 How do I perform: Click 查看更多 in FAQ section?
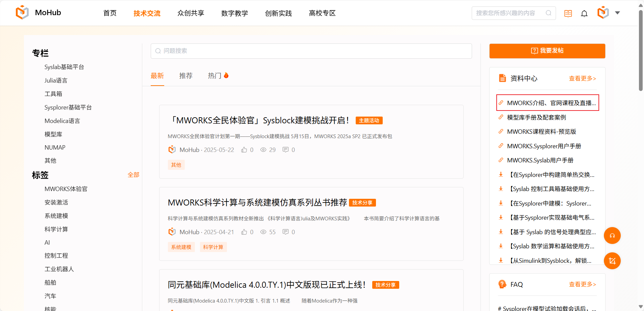(583, 284)
